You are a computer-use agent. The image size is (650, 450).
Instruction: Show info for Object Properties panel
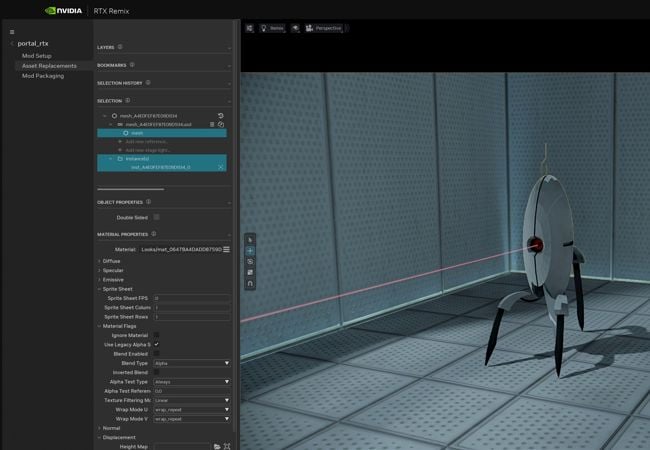pos(148,201)
